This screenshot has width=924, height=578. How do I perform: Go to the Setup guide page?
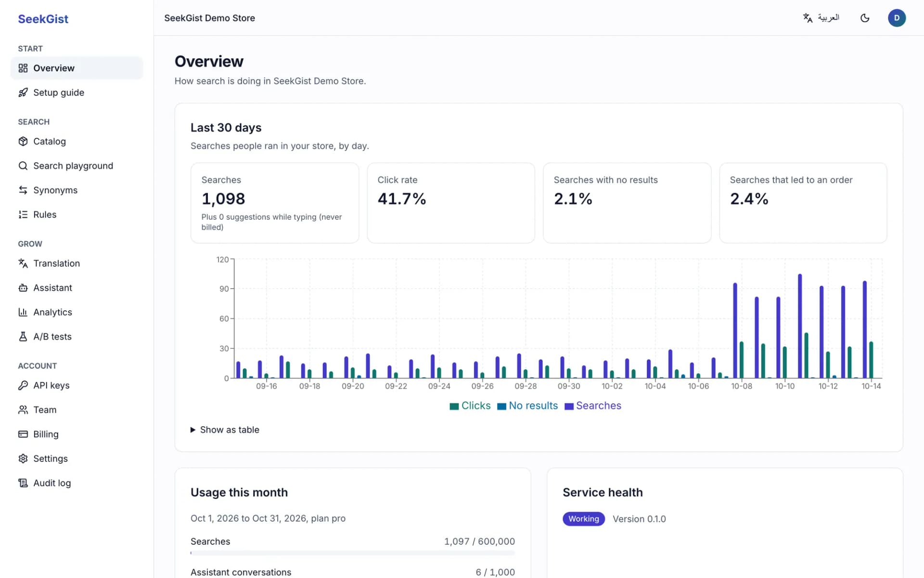tap(77, 92)
